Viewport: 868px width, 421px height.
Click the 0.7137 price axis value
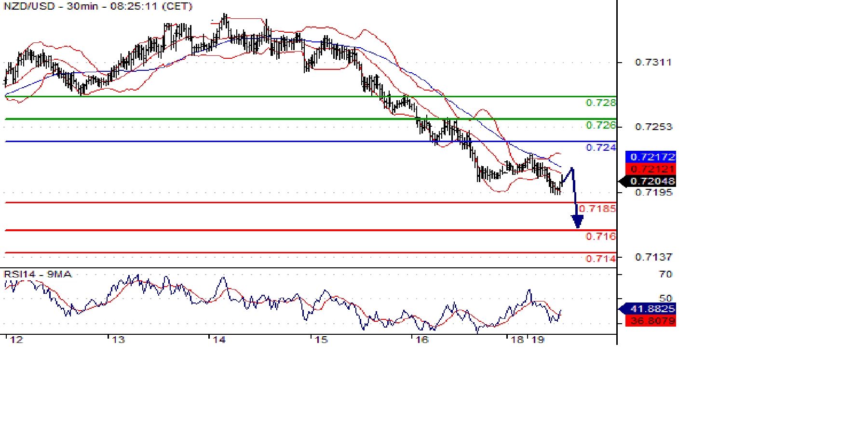pyautogui.click(x=653, y=257)
